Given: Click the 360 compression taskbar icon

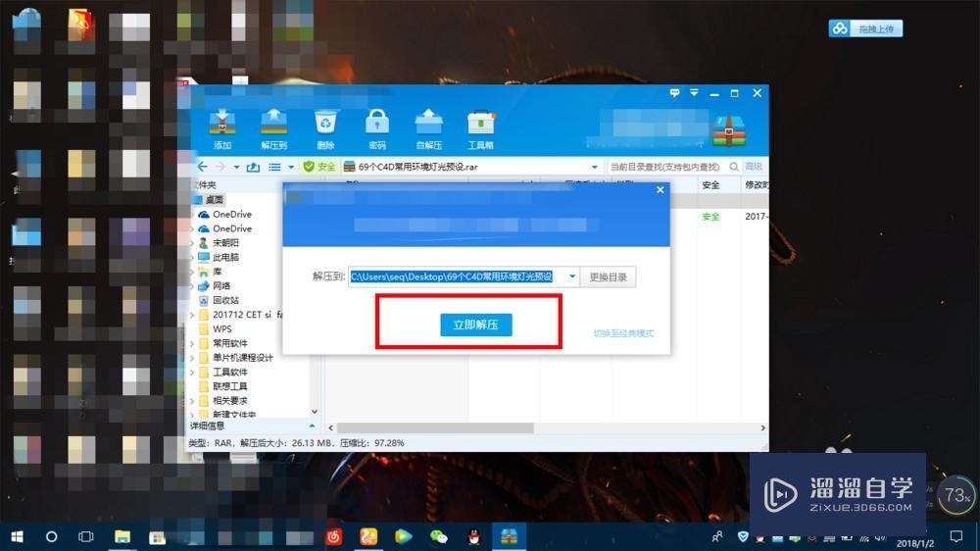Looking at the screenshot, I should point(509,536).
